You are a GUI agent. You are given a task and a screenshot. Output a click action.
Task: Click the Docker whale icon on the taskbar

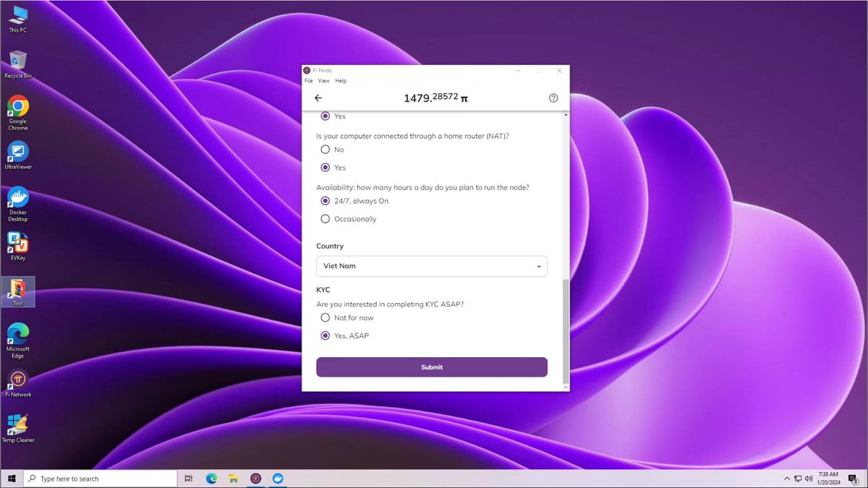click(x=278, y=479)
